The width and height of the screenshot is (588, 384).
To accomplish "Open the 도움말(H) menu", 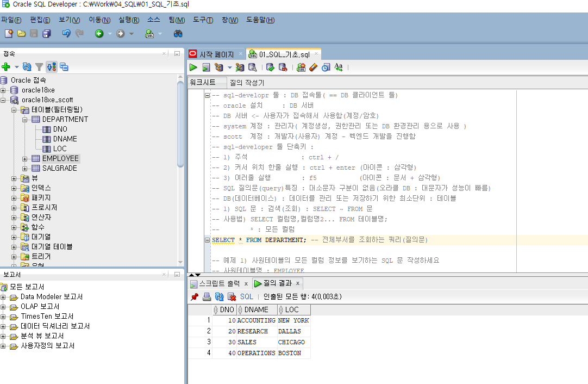I will tap(260, 20).
